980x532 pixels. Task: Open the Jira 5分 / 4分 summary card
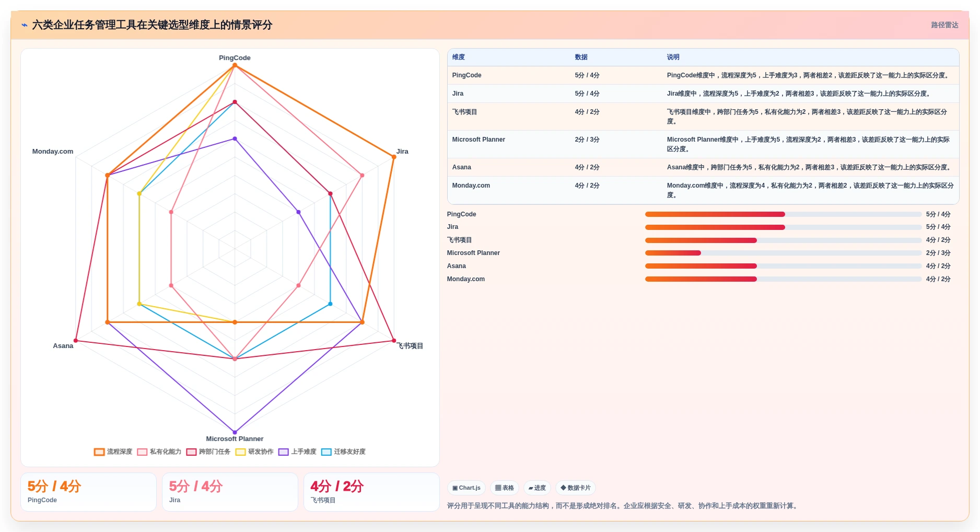(x=230, y=492)
